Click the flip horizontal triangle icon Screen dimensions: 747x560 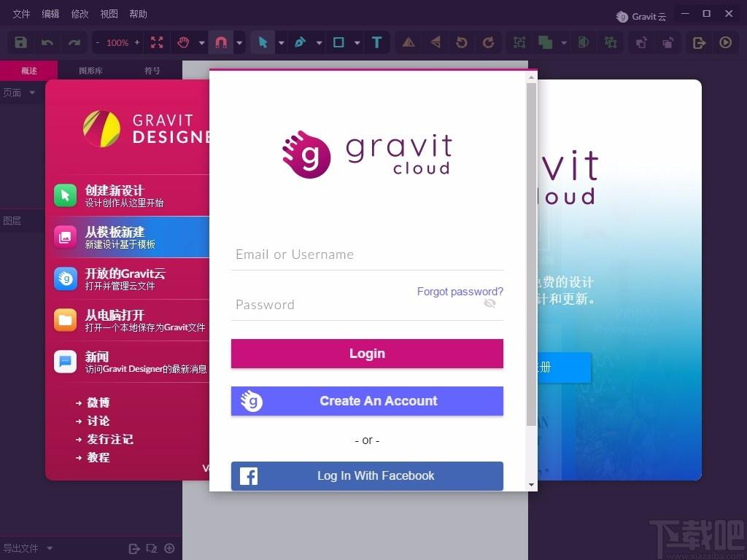pos(409,42)
